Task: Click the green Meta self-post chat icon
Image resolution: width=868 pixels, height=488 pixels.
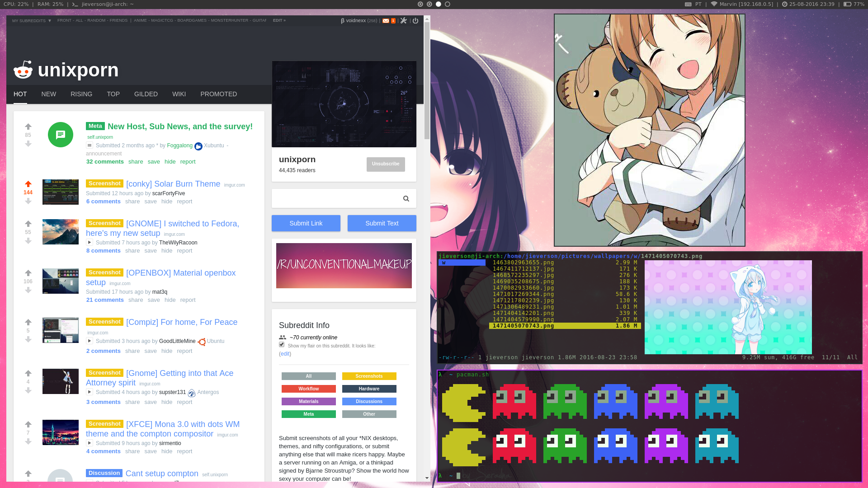Action: (x=61, y=135)
